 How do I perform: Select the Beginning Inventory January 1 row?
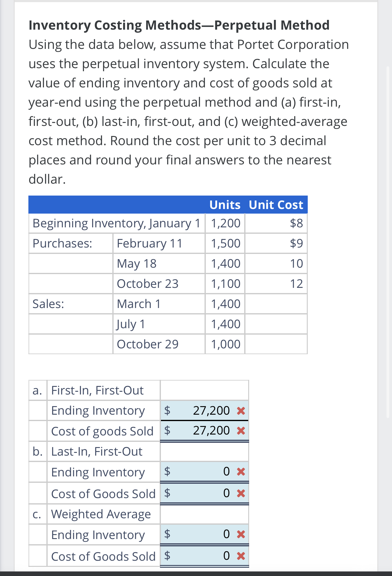tap(117, 223)
